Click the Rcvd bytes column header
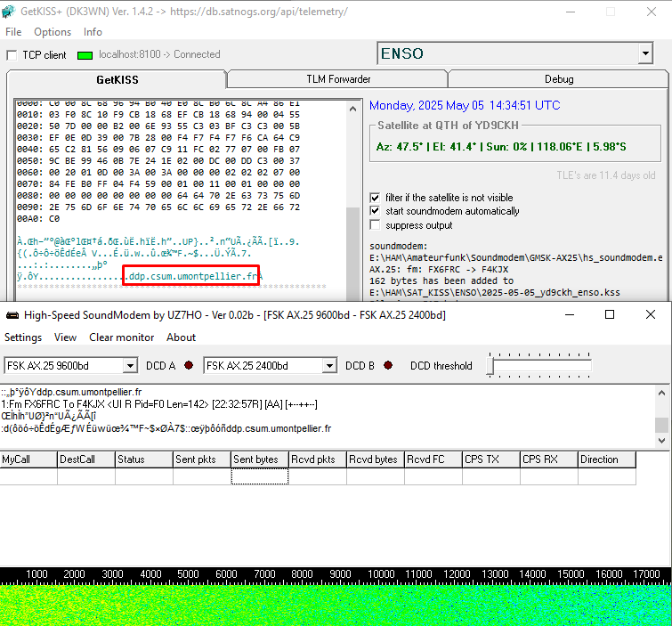Image resolution: width=672 pixels, height=626 pixels. (x=376, y=459)
